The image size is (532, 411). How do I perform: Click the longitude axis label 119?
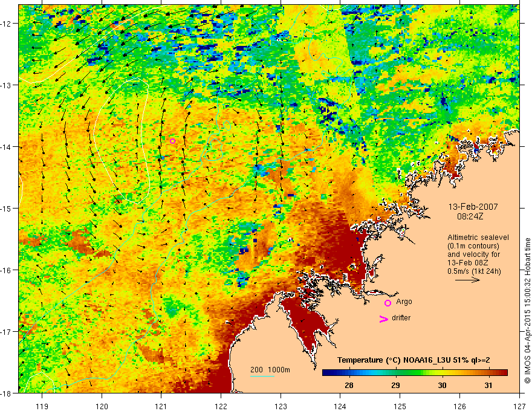click(x=42, y=406)
